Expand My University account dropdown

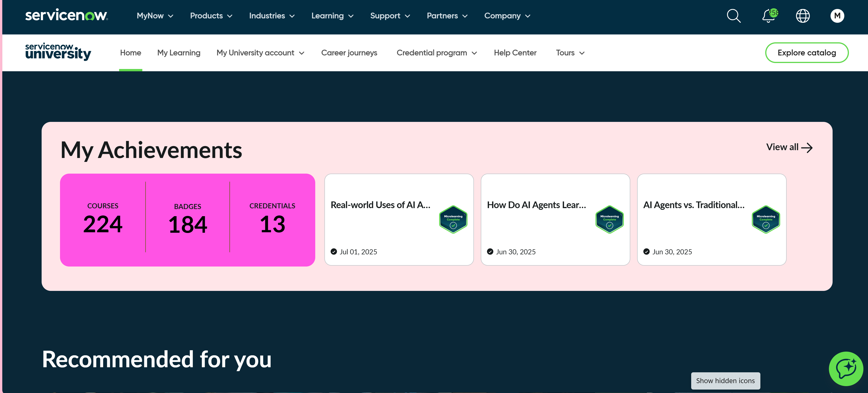(260, 53)
